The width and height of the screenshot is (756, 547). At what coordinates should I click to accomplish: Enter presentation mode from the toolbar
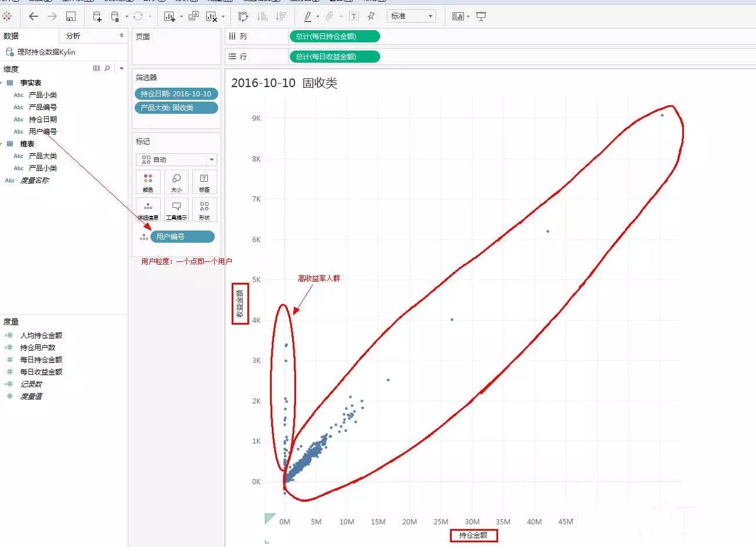[481, 16]
